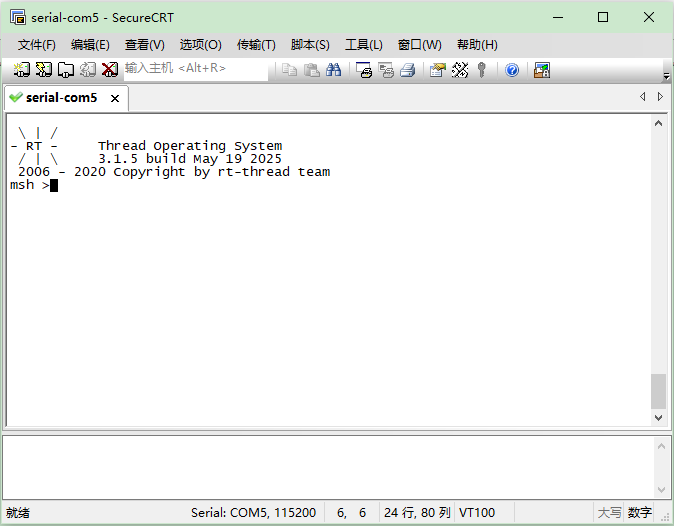Open the 查看(V) menu
674x526 pixels.
pyautogui.click(x=144, y=45)
